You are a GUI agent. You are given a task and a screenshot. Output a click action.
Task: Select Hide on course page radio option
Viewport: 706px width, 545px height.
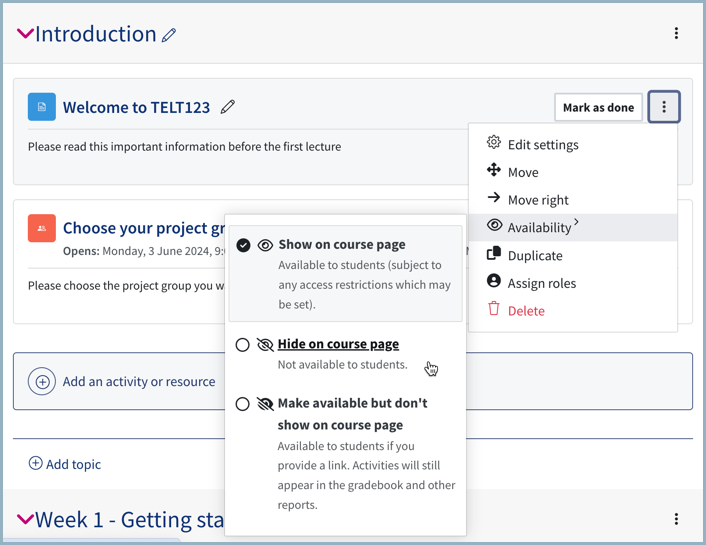[243, 345]
